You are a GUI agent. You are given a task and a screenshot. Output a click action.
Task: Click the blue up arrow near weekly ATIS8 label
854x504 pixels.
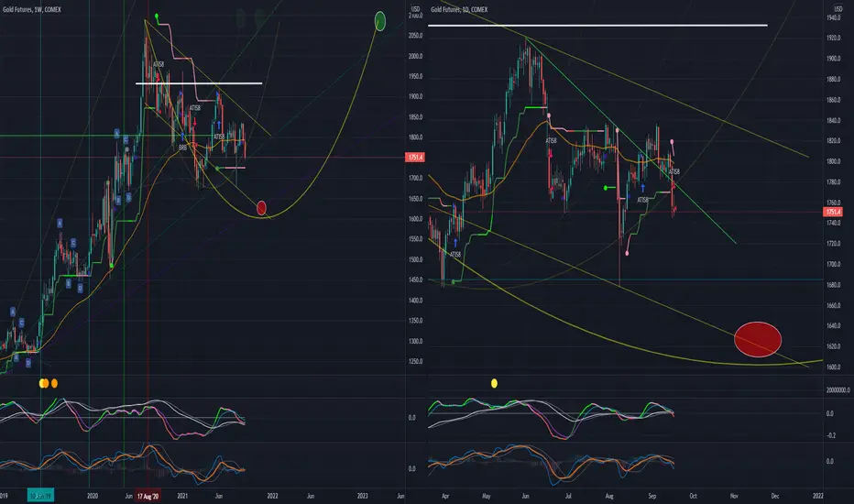click(218, 126)
